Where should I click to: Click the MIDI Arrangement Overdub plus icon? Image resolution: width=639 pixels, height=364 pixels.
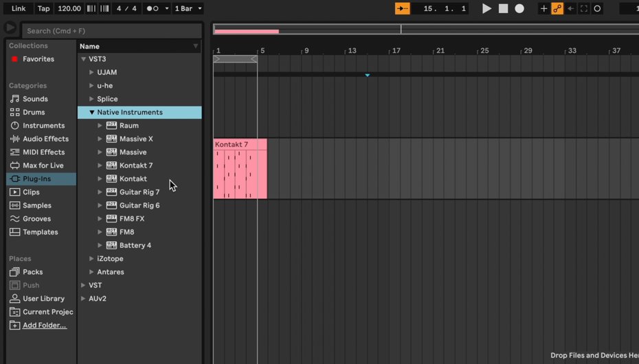click(543, 8)
